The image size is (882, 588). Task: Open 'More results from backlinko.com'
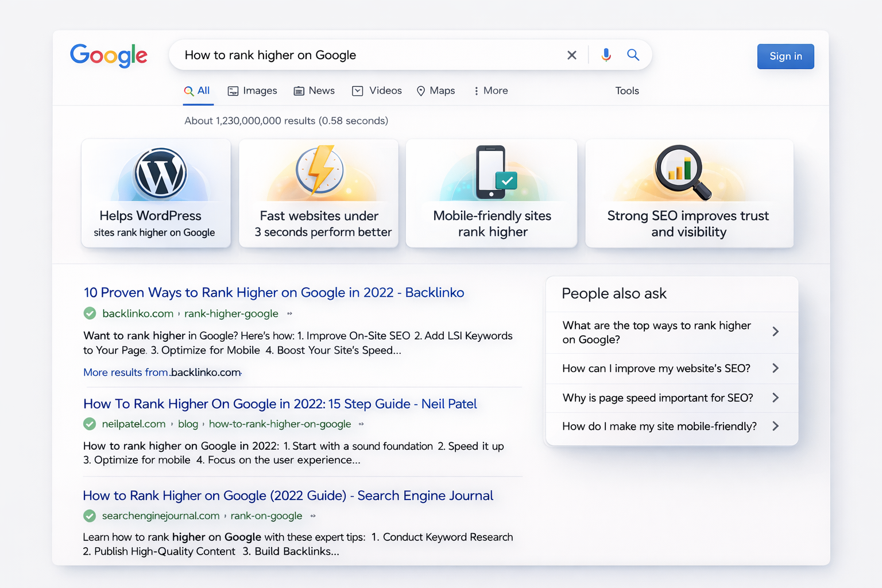tap(163, 372)
